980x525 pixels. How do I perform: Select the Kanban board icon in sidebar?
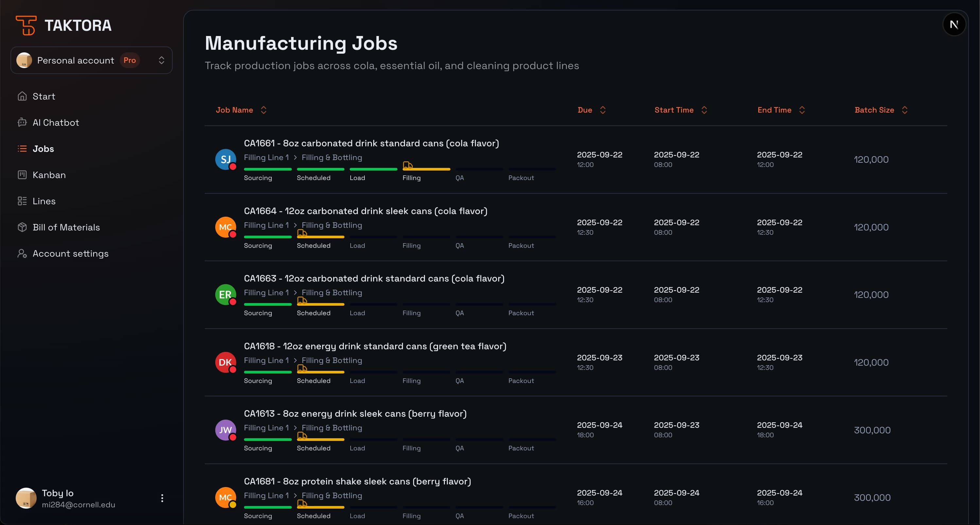[x=23, y=175]
